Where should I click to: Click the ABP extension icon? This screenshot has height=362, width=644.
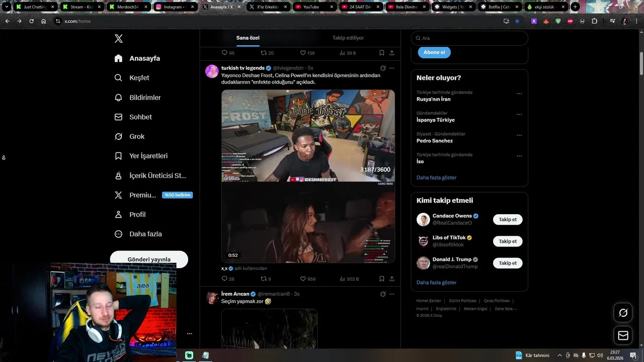click(x=570, y=21)
